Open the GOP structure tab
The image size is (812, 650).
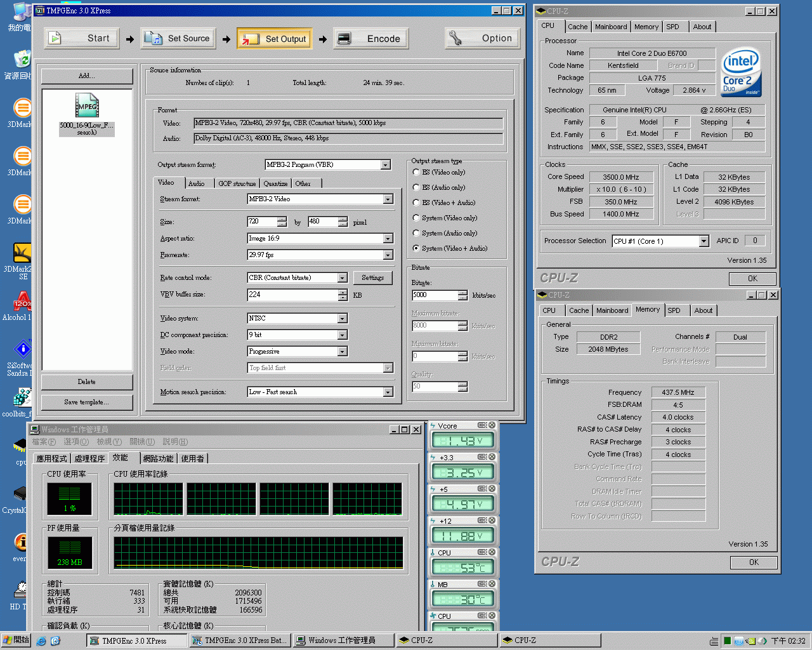click(x=237, y=183)
